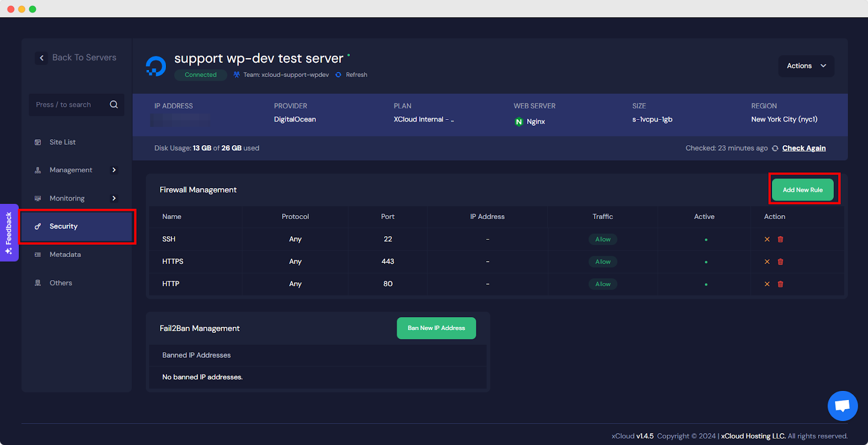Viewport: 868px width, 445px height.
Task: Click the HTTPS rule active green dot
Action: point(706,262)
